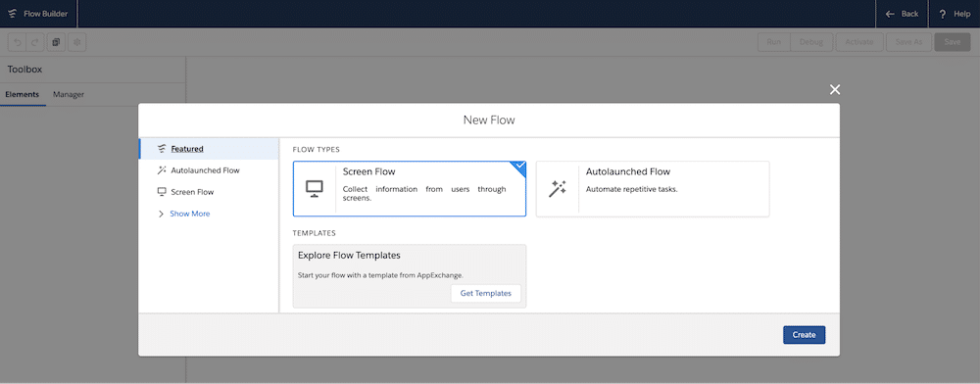Click the Back text in header
The height and width of the screenshot is (384, 980).
910,14
